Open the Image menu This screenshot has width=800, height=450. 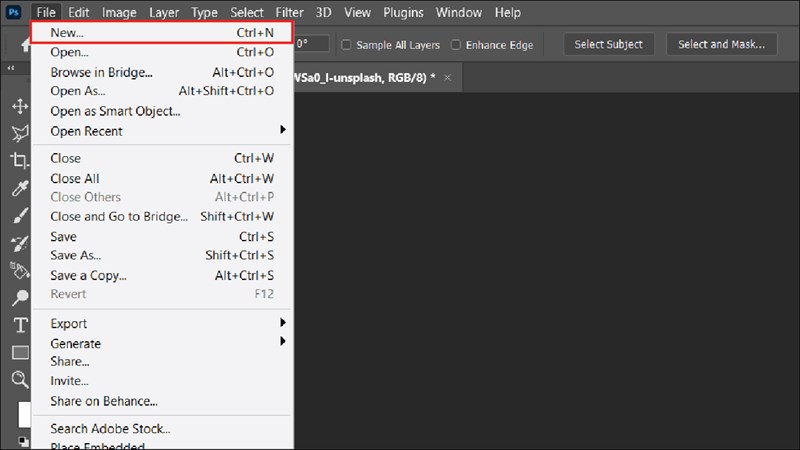[x=119, y=12]
